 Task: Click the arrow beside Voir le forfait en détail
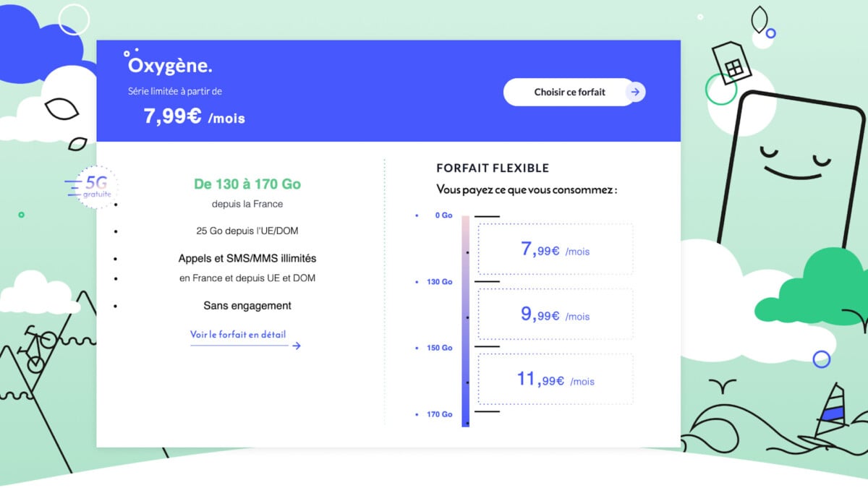[x=296, y=346]
